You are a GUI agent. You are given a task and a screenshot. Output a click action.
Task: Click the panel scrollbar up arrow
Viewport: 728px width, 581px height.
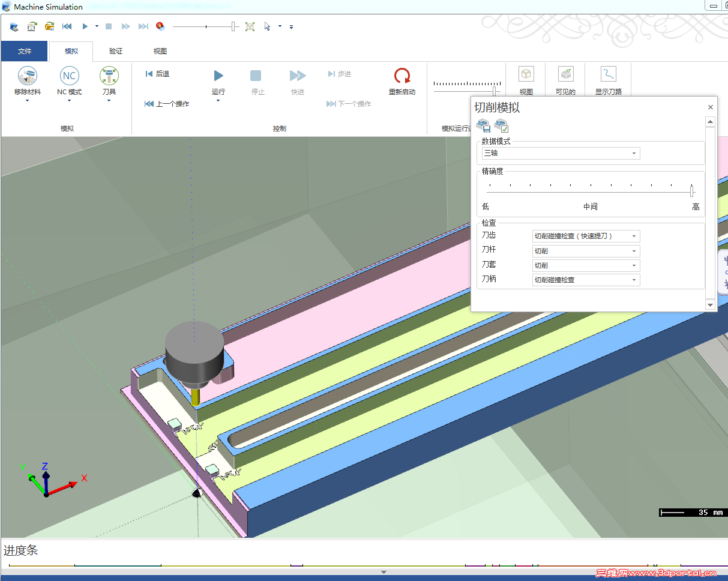(x=711, y=122)
